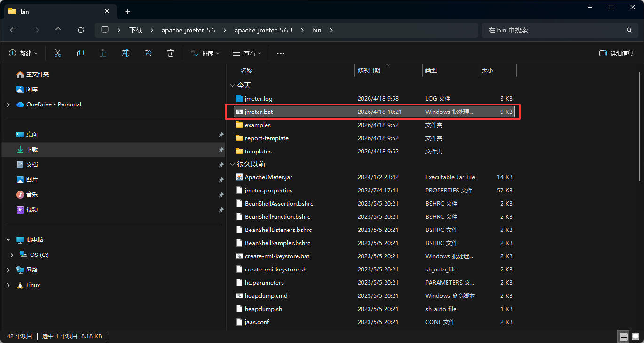644x343 pixels.
Task: Click the ApacheJMeter.jar file icon
Action: (239, 177)
